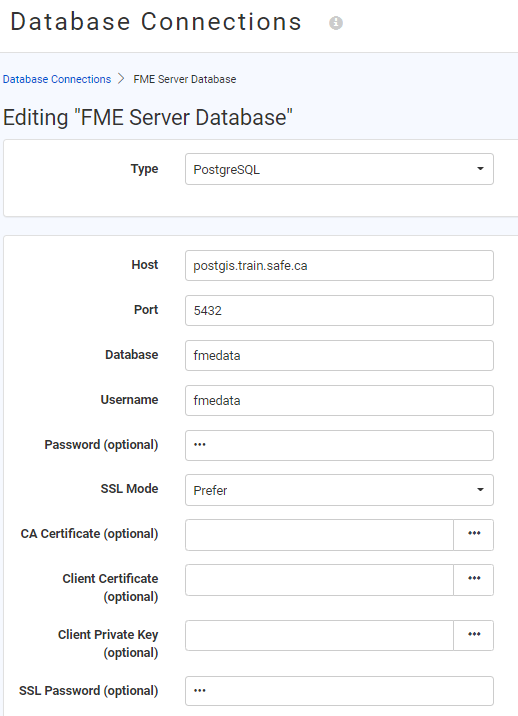Viewport: 518px width, 716px height.
Task: Browse for CA Certificate with ellipsis button
Action: 474,535
